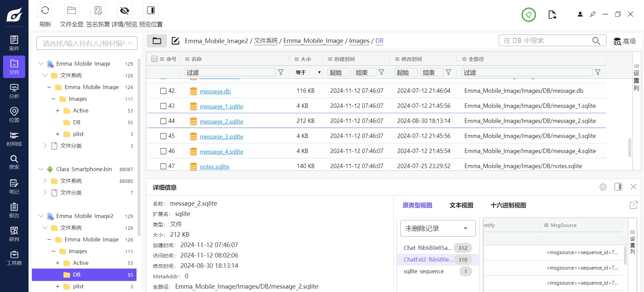Switch to the text view (文本视图) tab
This screenshot has width=644, height=292.
pyautogui.click(x=461, y=205)
